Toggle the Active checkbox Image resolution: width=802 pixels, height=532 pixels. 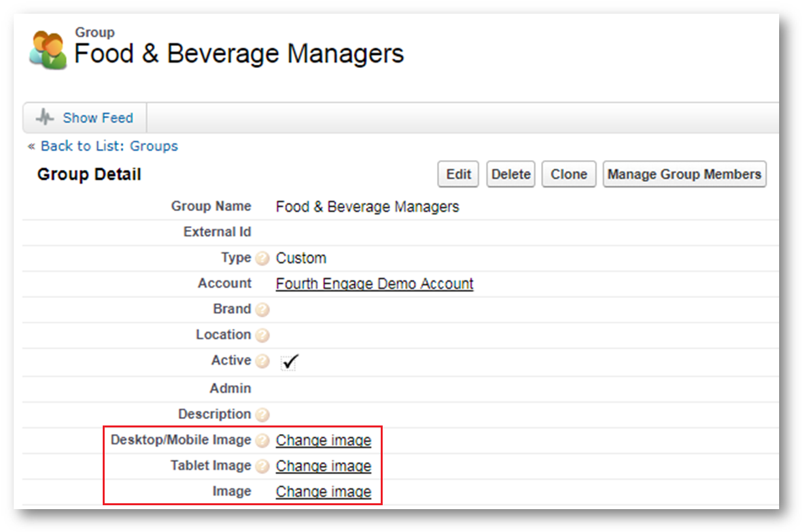pyautogui.click(x=289, y=361)
